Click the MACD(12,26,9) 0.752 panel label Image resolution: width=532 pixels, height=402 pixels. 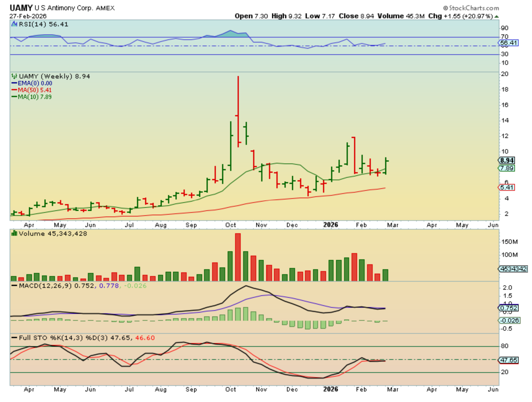[x=57, y=285]
